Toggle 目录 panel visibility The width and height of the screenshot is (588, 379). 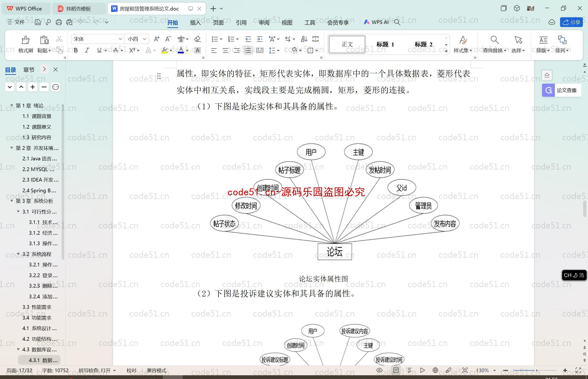tap(55, 69)
